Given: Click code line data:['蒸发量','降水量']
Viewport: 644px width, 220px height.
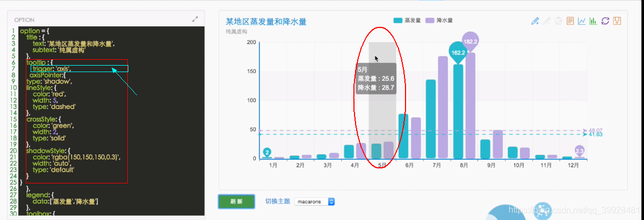Looking at the screenshot, I should coord(66,202).
